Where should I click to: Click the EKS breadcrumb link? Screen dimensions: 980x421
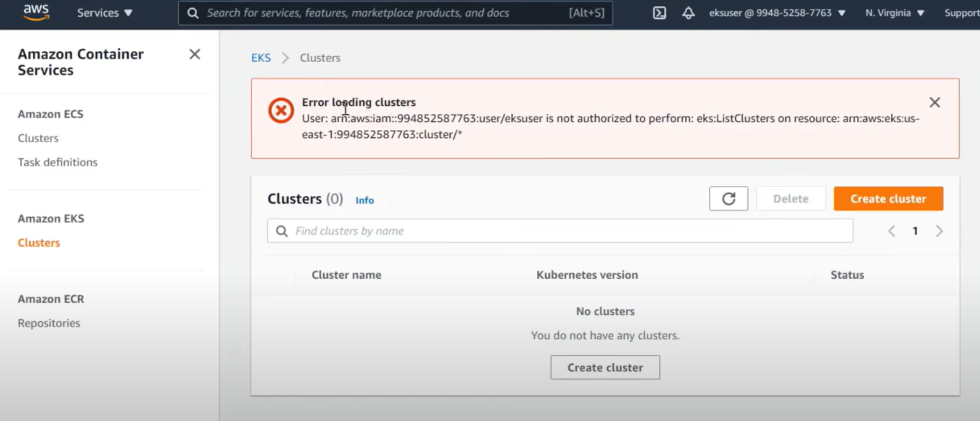click(261, 57)
